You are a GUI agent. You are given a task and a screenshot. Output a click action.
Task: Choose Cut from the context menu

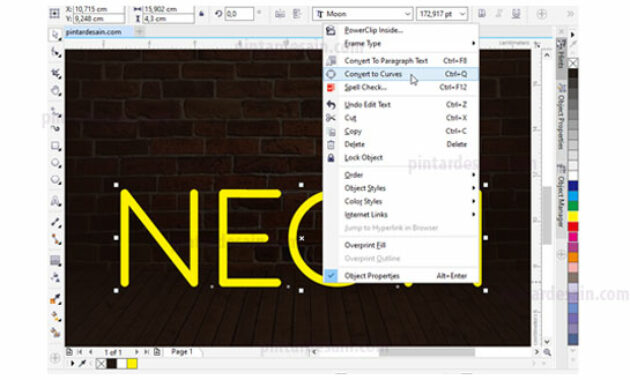tap(401, 118)
